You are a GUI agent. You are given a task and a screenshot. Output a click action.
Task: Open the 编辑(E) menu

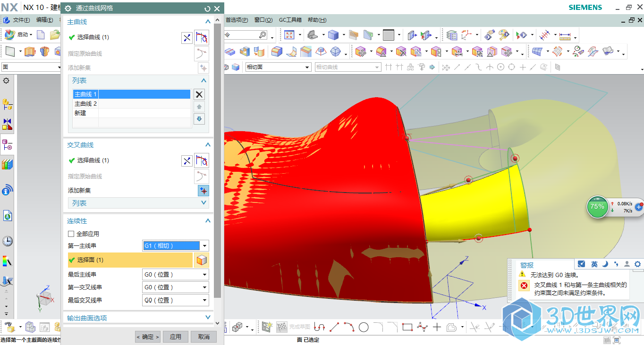(44, 20)
